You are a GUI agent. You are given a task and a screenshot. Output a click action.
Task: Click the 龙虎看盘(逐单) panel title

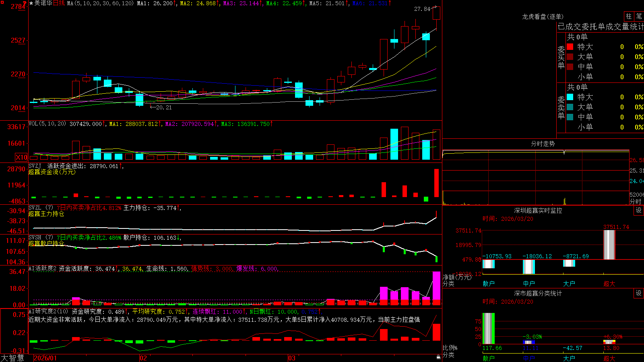coord(543,16)
